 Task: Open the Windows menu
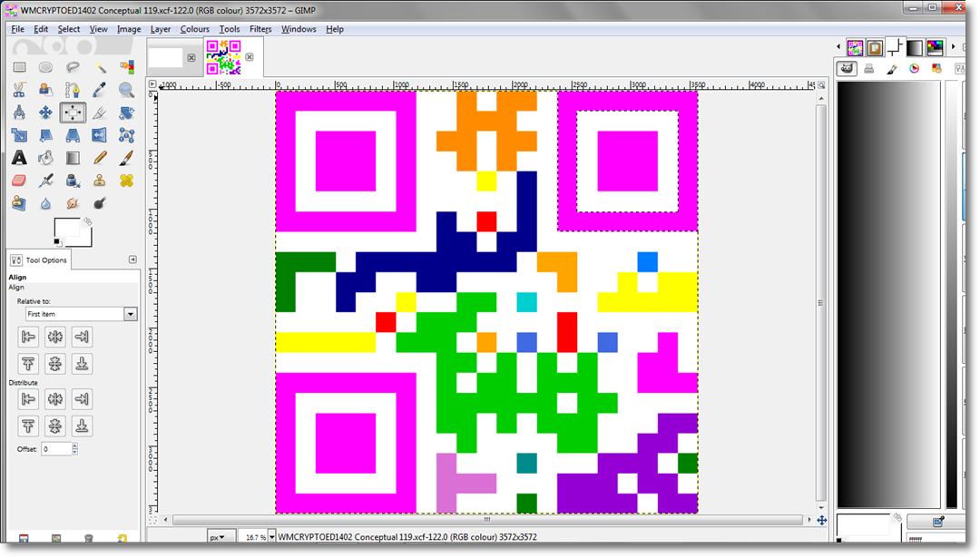coord(299,29)
